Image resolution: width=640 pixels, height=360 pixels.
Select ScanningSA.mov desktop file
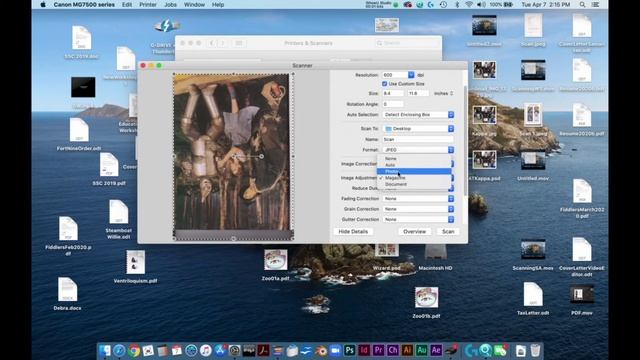[533, 255]
